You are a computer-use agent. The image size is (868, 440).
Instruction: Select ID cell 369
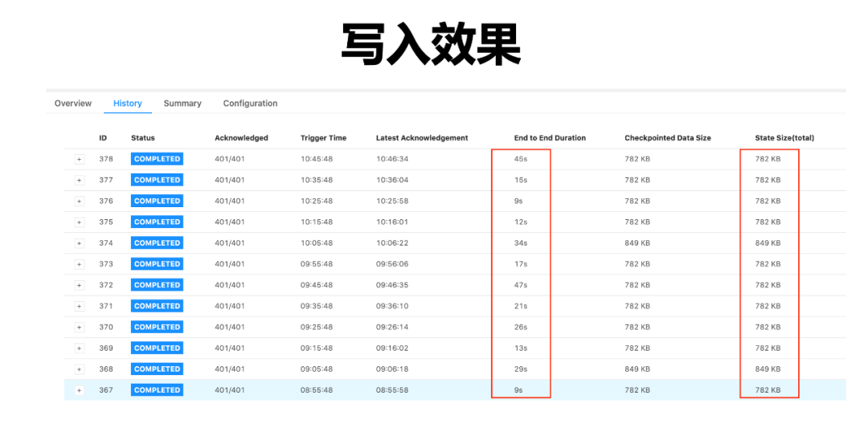106,348
